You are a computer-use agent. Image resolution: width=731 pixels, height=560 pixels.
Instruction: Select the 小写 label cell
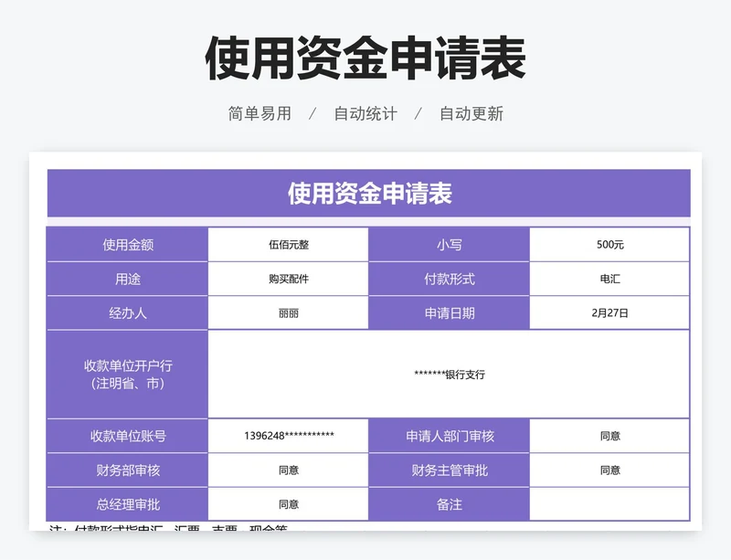(449, 243)
